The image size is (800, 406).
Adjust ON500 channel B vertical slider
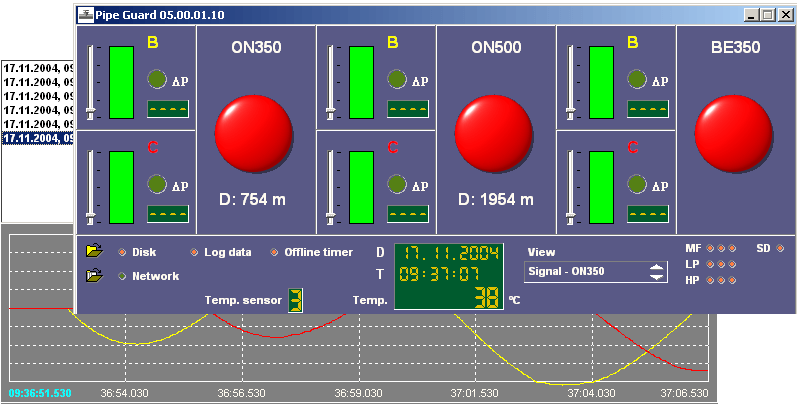coord(331,82)
